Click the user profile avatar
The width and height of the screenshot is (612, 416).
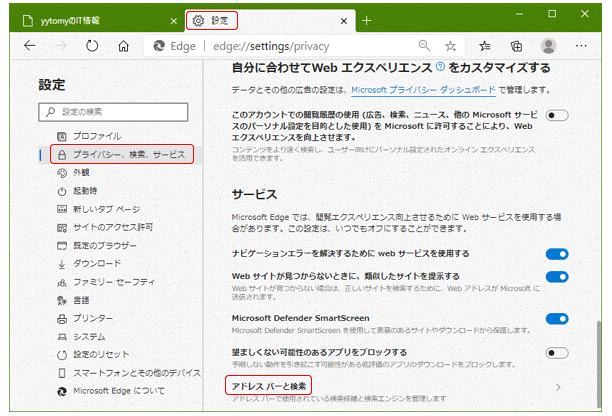pyautogui.click(x=549, y=45)
